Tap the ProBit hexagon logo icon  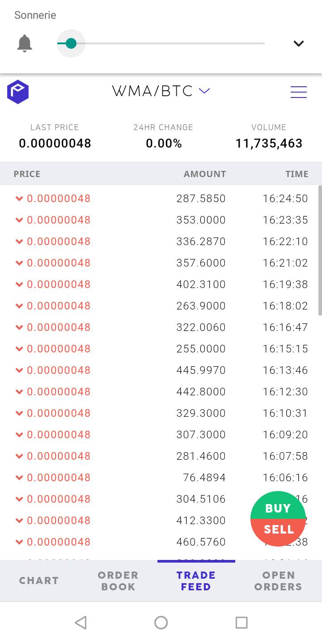click(18, 92)
